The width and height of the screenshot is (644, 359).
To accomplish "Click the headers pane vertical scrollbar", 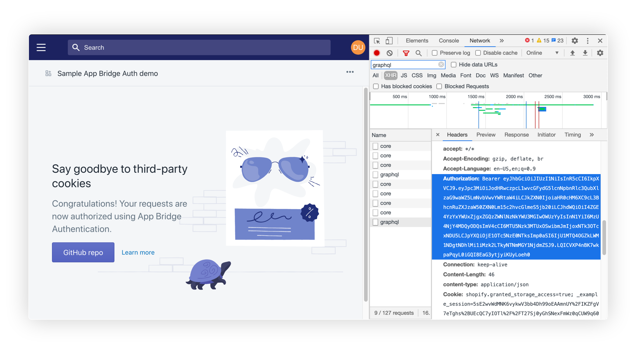I will tap(604, 237).
